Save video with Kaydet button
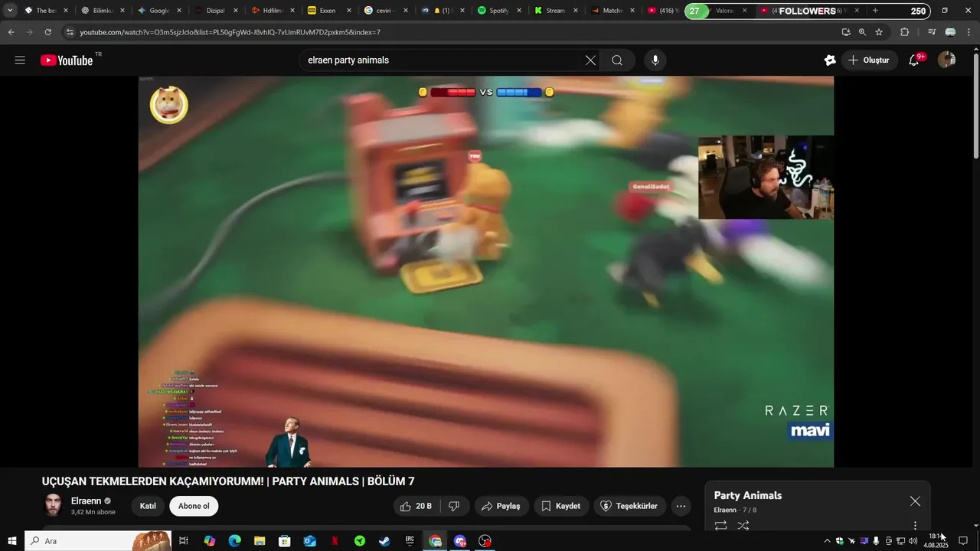The width and height of the screenshot is (980, 551). tap(560, 506)
